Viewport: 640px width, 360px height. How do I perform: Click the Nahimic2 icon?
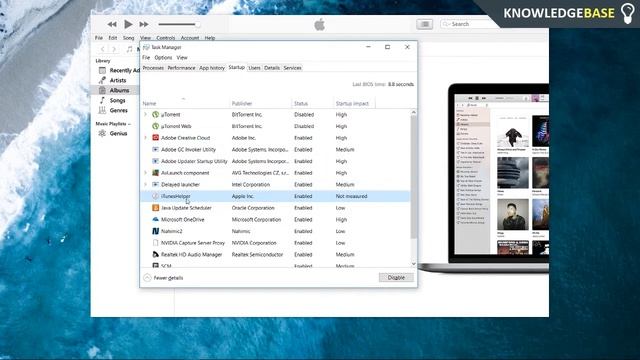click(x=156, y=231)
